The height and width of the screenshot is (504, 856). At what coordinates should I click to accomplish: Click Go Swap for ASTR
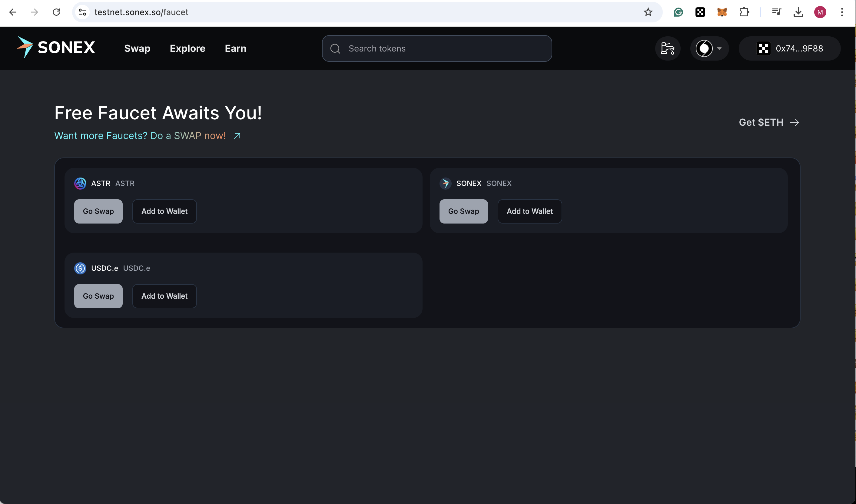click(x=98, y=211)
